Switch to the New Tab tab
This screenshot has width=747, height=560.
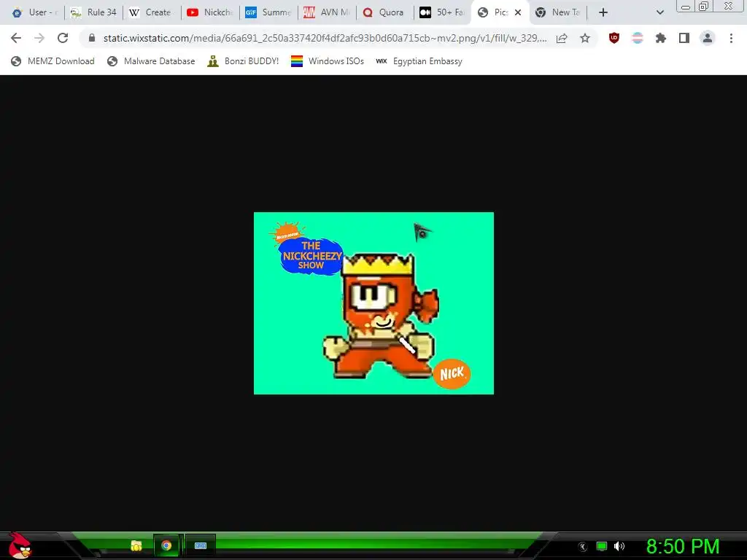[560, 12]
